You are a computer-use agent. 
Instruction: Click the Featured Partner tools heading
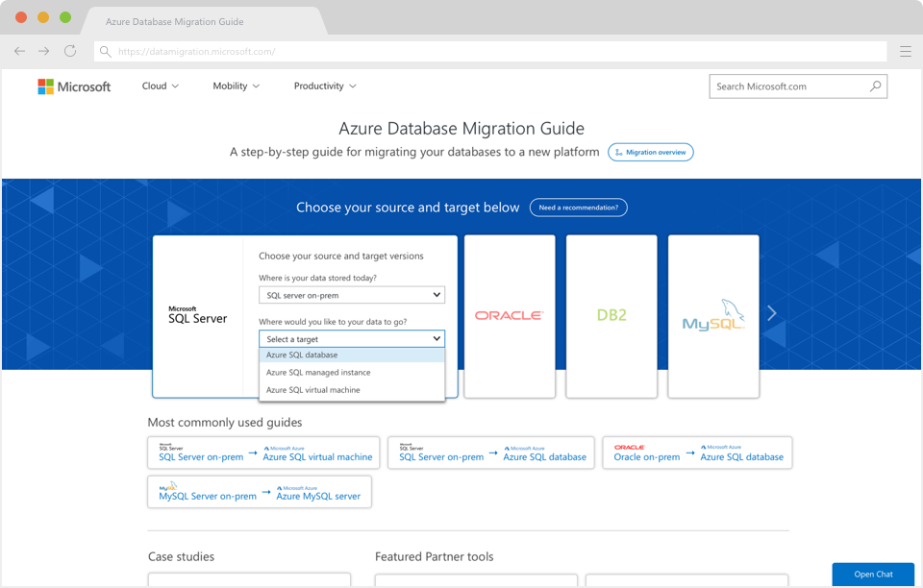pos(435,556)
